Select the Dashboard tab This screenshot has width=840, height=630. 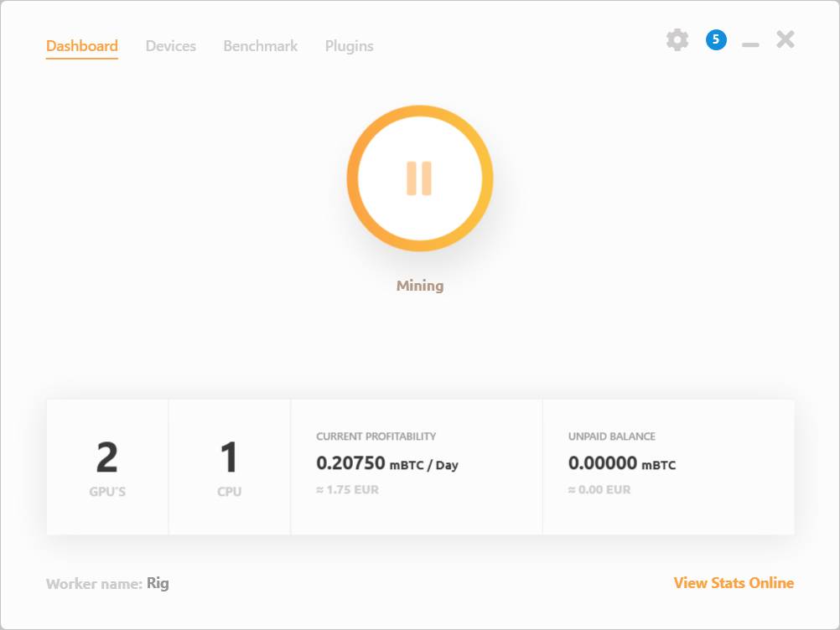pos(81,46)
